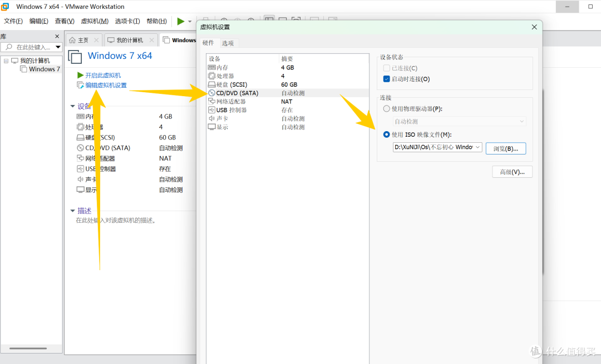Click the 开启此虚拟机 link
Image resolution: width=601 pixels, height=364 pixels.
point(103,76)
